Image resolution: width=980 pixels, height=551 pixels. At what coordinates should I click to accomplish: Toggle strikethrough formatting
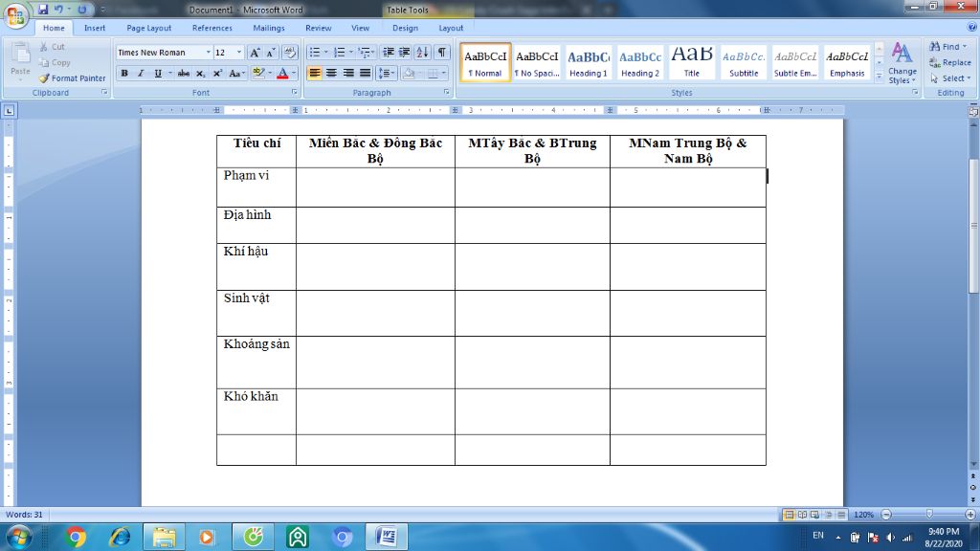[x=184, y=73]
